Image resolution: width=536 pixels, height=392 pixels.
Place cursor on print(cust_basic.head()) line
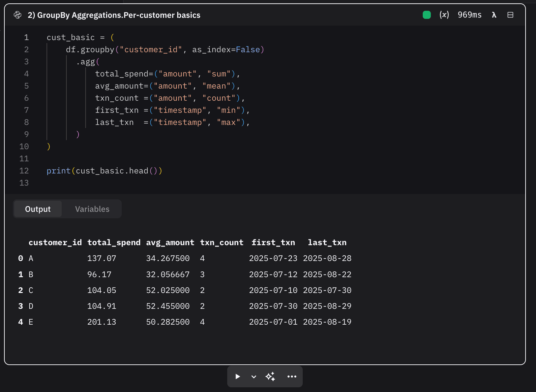(104, 171)
